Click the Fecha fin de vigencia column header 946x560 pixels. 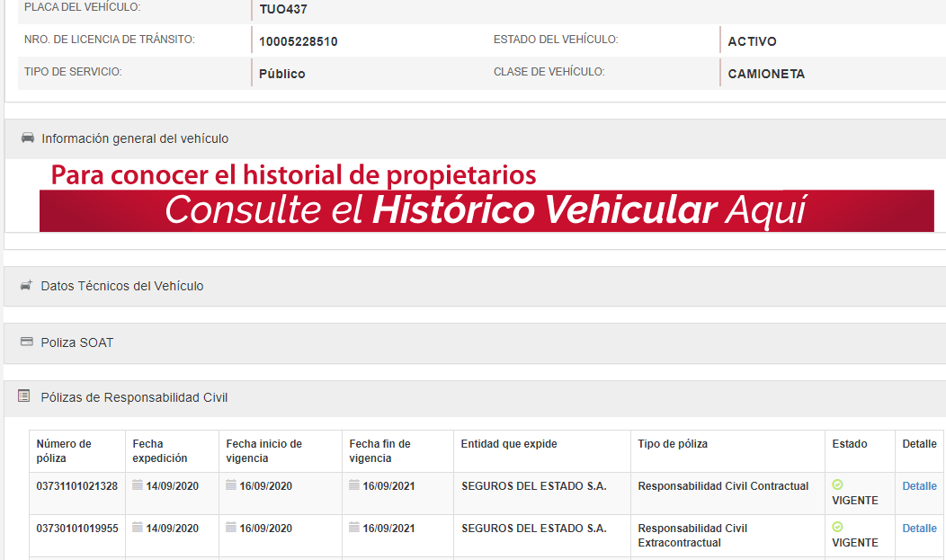click(379, 451)
